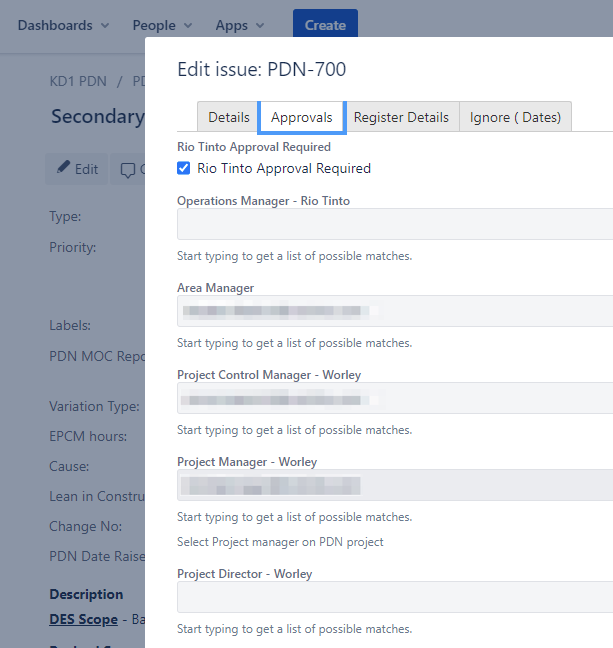Click the Change No: field label
Screen dimensions: 613x648
point(86,526)
